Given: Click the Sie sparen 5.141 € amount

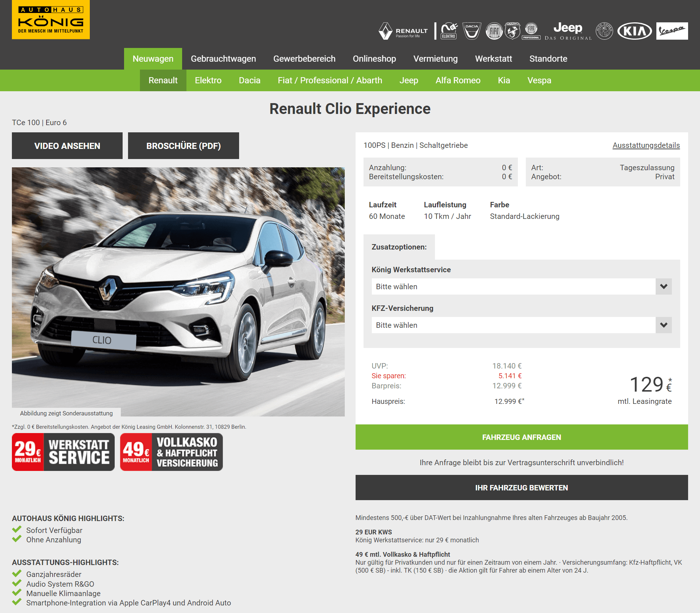Looking at the screenshot, I should [510, 376].
